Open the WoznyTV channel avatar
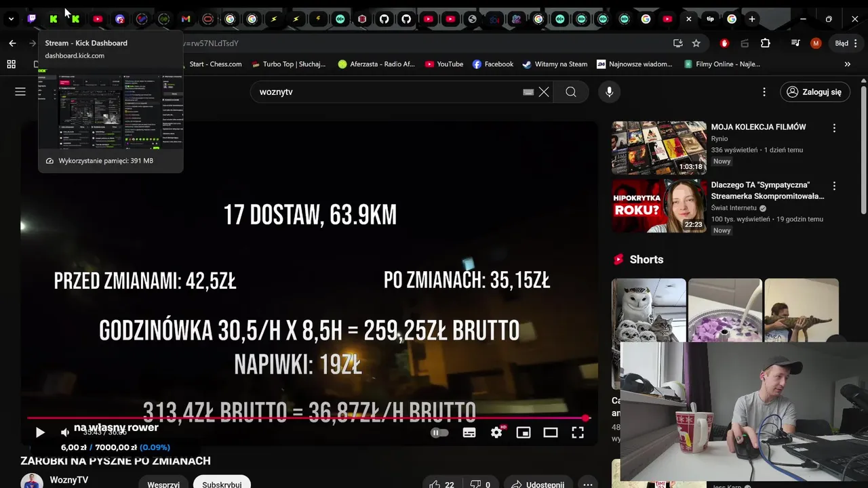The height and width of the screenshot is (488, 868). coord(32,482)
